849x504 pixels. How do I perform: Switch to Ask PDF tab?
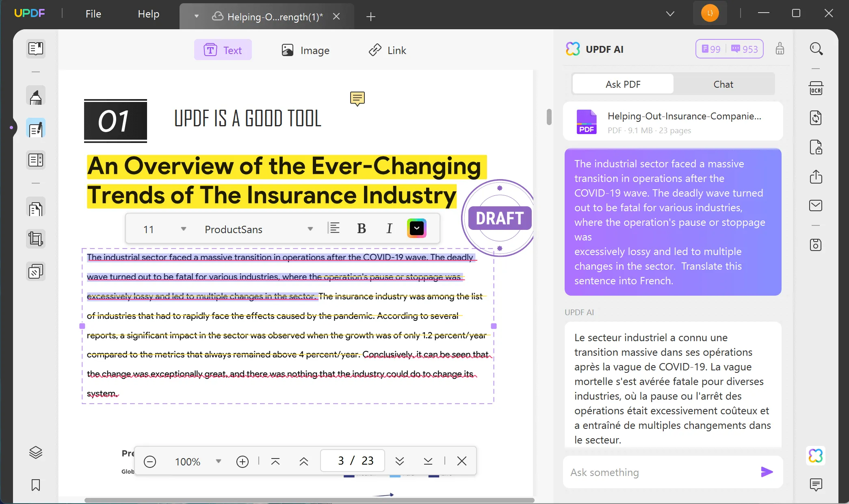point(624,84)
